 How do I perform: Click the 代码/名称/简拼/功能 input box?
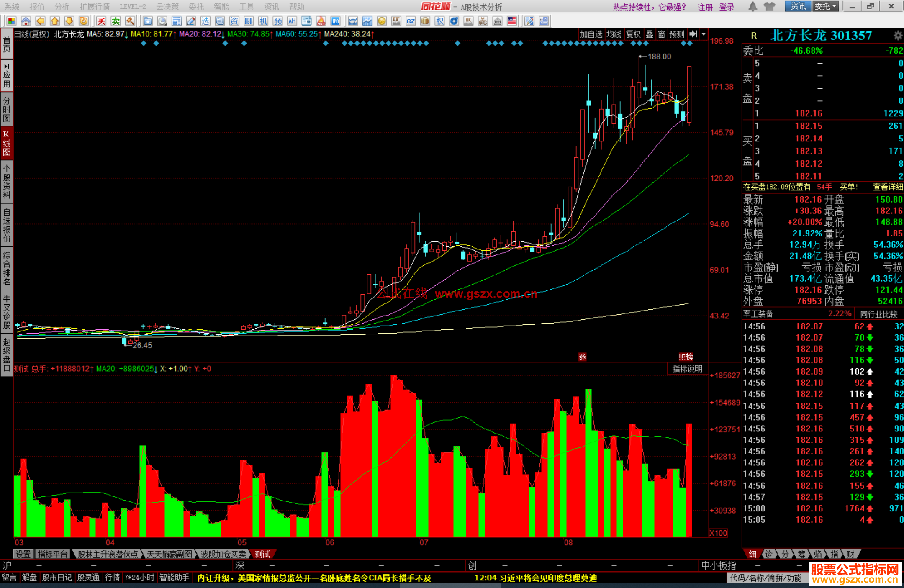(x=766, y=578)
